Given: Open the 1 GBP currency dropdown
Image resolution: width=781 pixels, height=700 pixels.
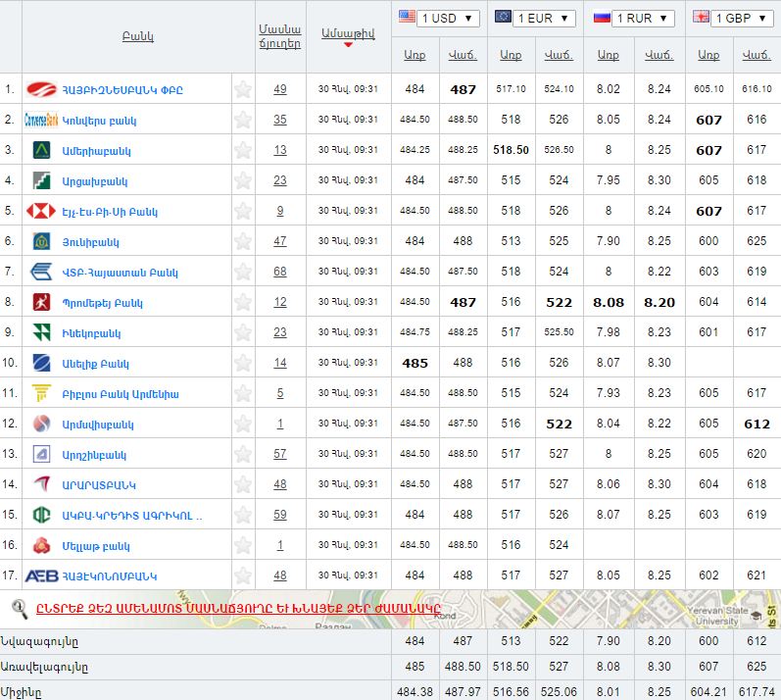Looking at the screenshot, I should pyautogui.click(x=730, y=19).
